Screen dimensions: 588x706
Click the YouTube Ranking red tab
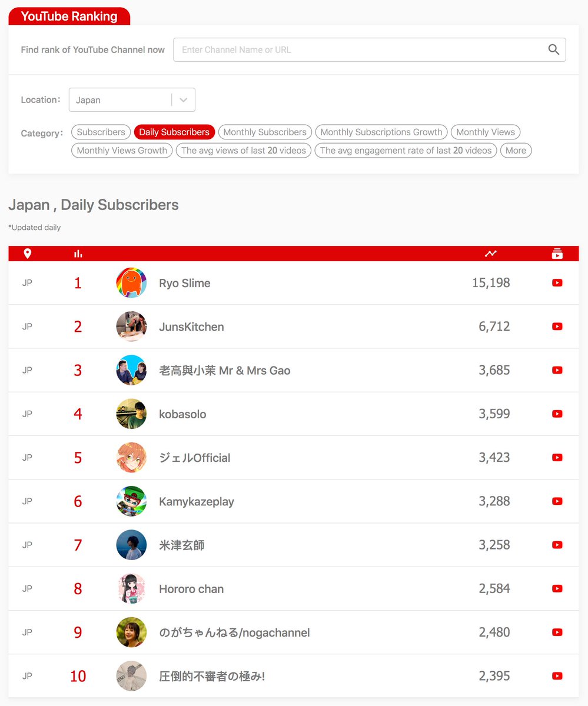click(69, 16)
